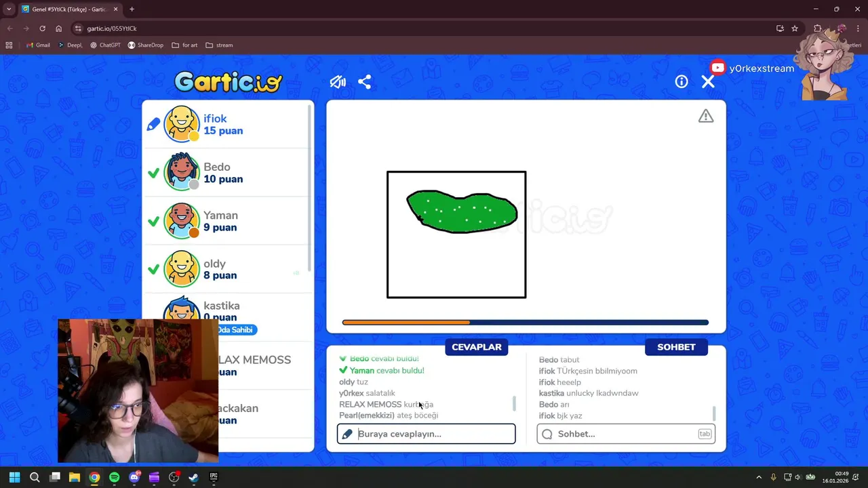Click chat message 'Bedo arı'
The height and width of the screenshot is (488, 868).
[x=554, y=405]
